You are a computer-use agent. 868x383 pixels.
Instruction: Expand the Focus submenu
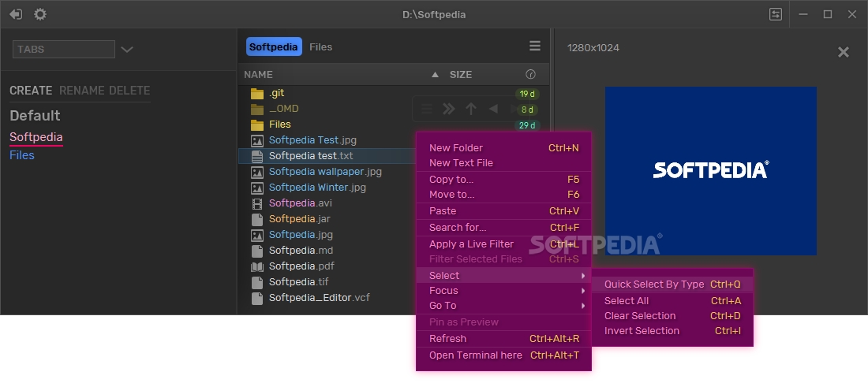(x=503, y=290)
